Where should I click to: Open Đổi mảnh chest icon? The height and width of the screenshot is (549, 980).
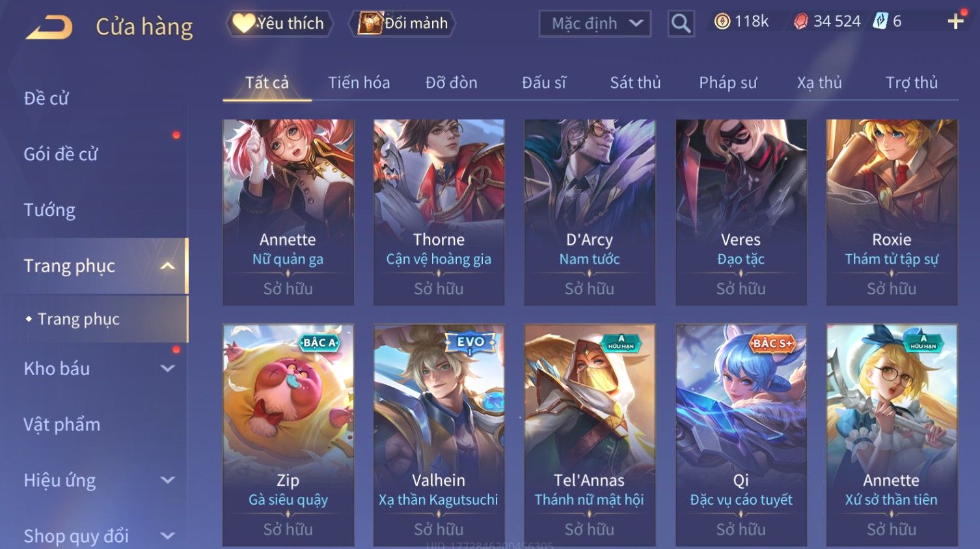(x=403, y=23)
